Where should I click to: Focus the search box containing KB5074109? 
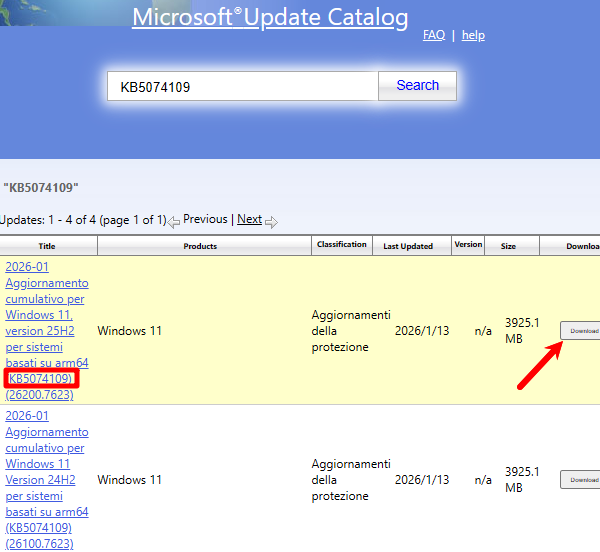[242, 87]
